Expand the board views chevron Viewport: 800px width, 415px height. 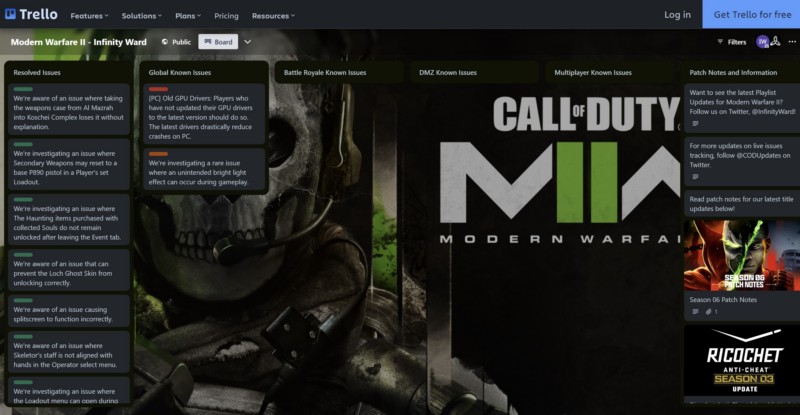[x=247, y=42]
